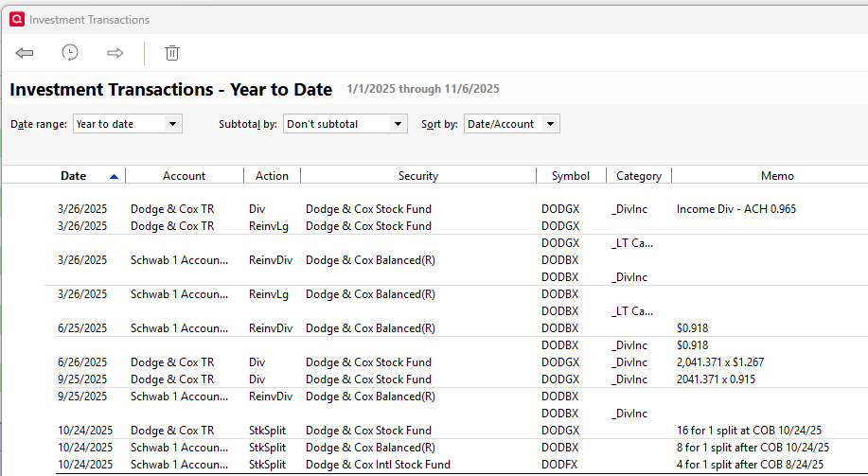This screenshot has height=476, width=868.
Task: Select the Income Div - ACH 0.965 row
Action: pyautogui.click(x=736, y=209)
